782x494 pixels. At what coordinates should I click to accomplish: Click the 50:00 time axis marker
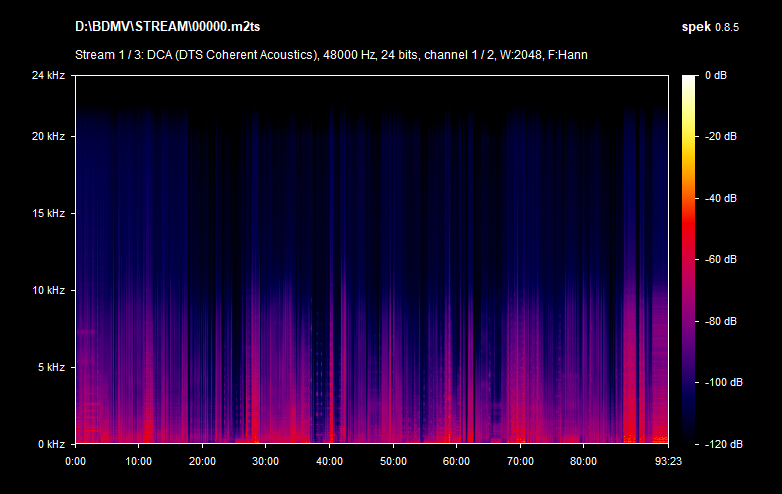392,461
